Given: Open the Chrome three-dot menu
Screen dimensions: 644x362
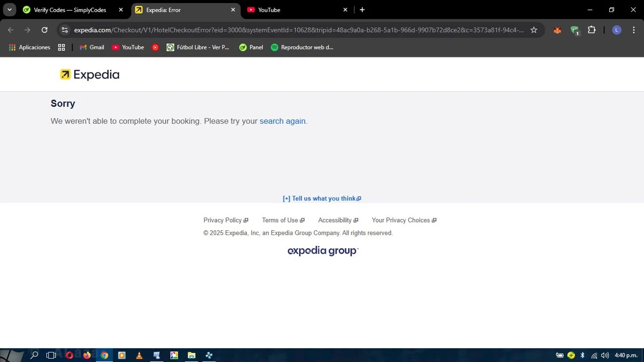Looking at the screenshot, I should tap(634, 30).
